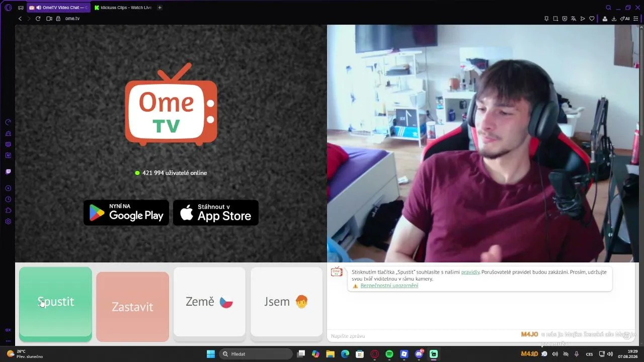Screen dimensions: 644x362
Task: Open the system tray volume speaker
Action: 610,354
